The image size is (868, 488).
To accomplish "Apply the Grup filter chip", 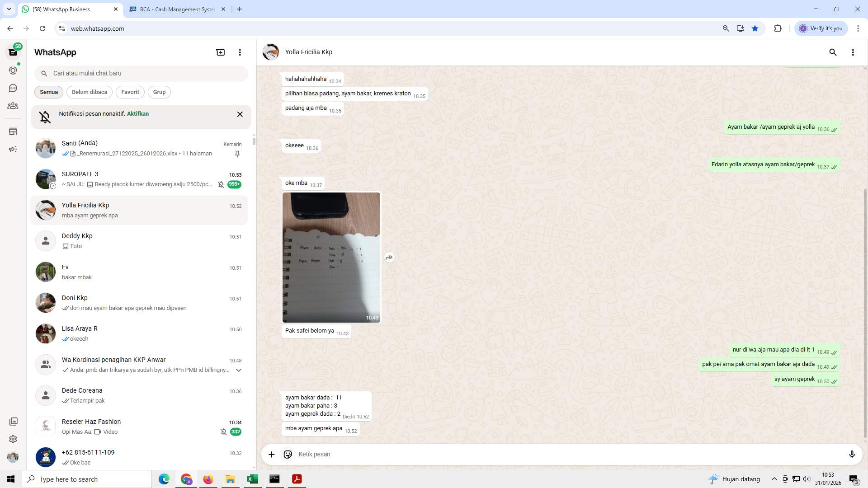I will pos(159,92).
